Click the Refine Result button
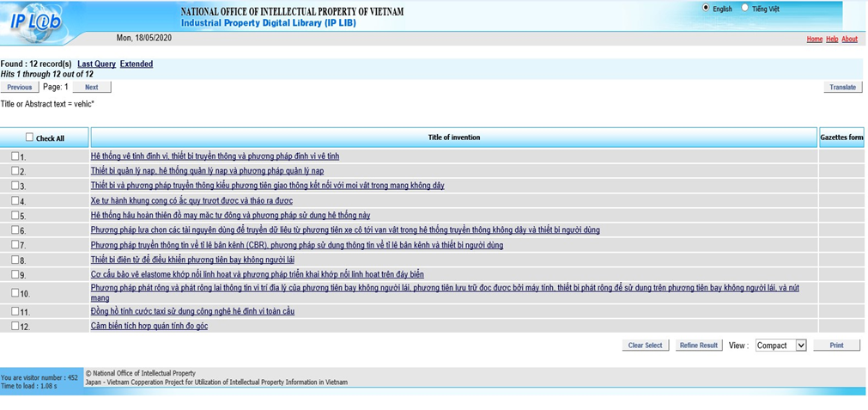Image resolution: width=868 pixels, height=410 pixels. [x=699, y=346]
